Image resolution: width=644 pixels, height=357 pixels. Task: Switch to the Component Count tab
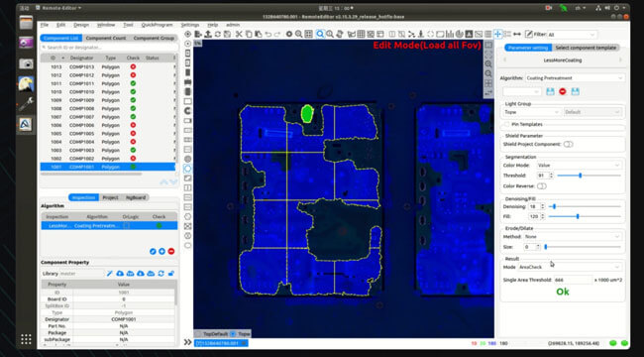(x=106, y=38)
